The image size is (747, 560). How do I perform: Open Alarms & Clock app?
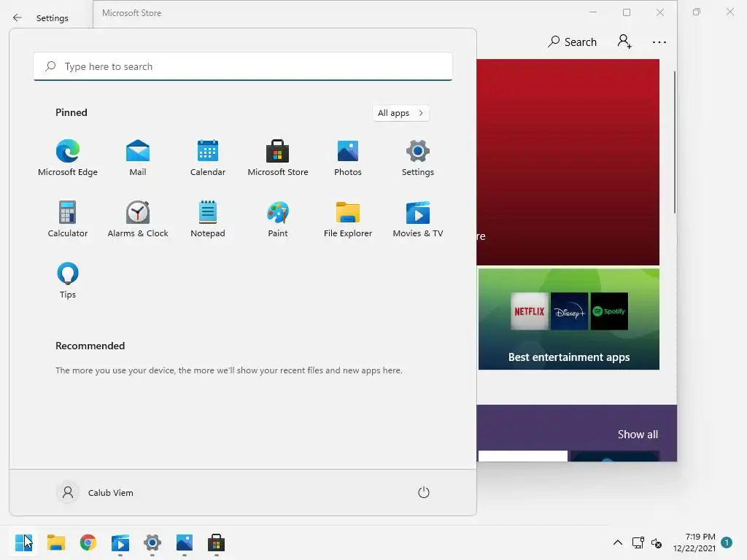pos(138,219)
